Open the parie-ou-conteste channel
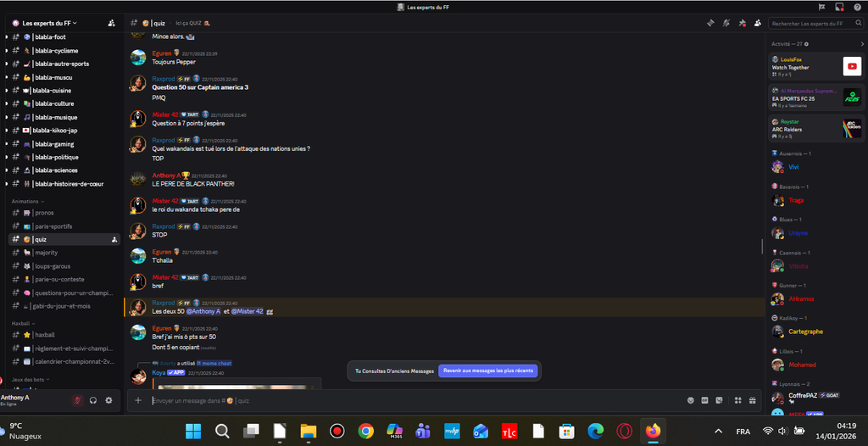Viewport: 868px width, 446px height. 64,279
